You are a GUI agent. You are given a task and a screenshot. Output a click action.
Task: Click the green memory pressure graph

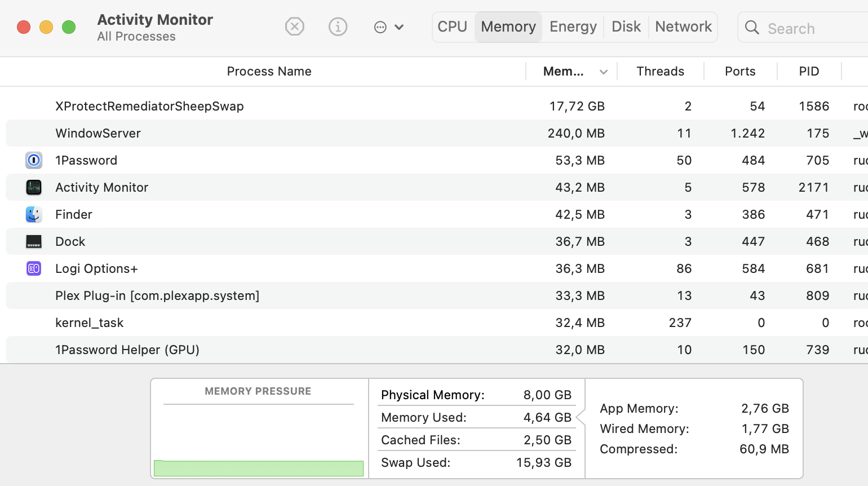coord(259,468)
